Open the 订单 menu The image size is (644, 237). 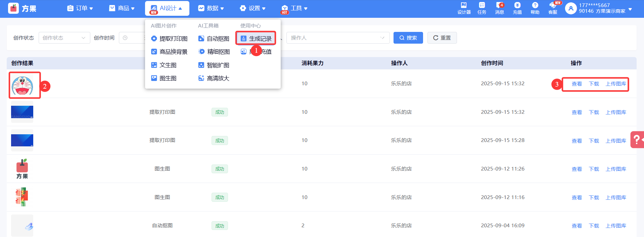(x=80, y=8)
